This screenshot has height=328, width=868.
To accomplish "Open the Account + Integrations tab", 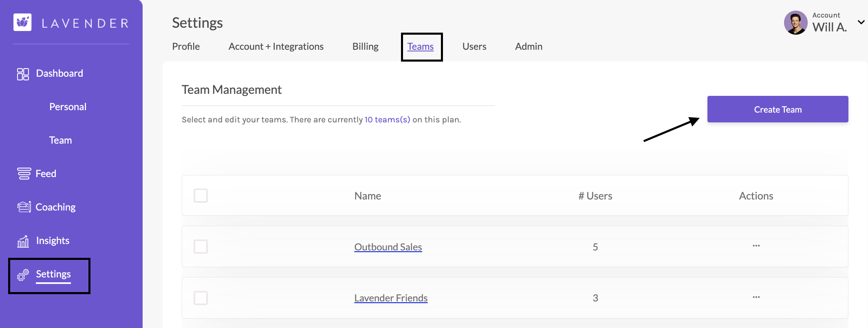I will click(276, 47).
